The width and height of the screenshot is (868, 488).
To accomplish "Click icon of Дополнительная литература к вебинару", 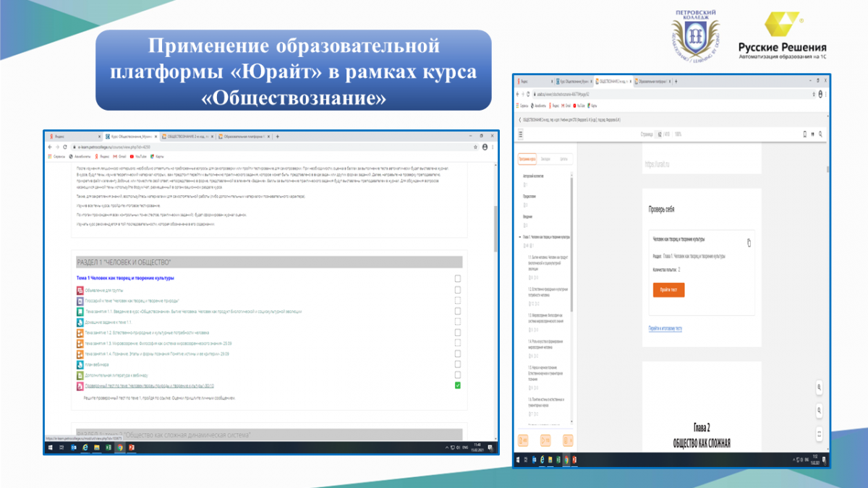I will click(80, 375).
